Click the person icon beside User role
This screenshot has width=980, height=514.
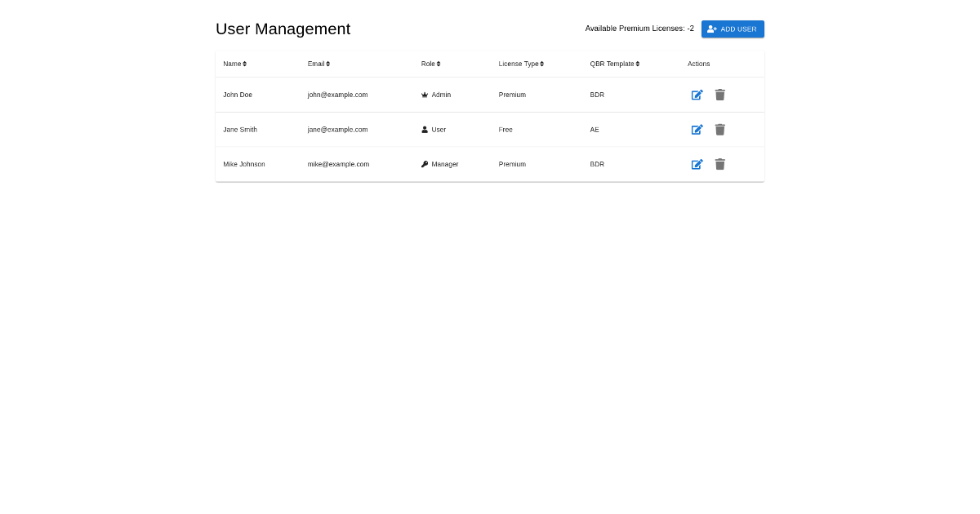point(425,130)
